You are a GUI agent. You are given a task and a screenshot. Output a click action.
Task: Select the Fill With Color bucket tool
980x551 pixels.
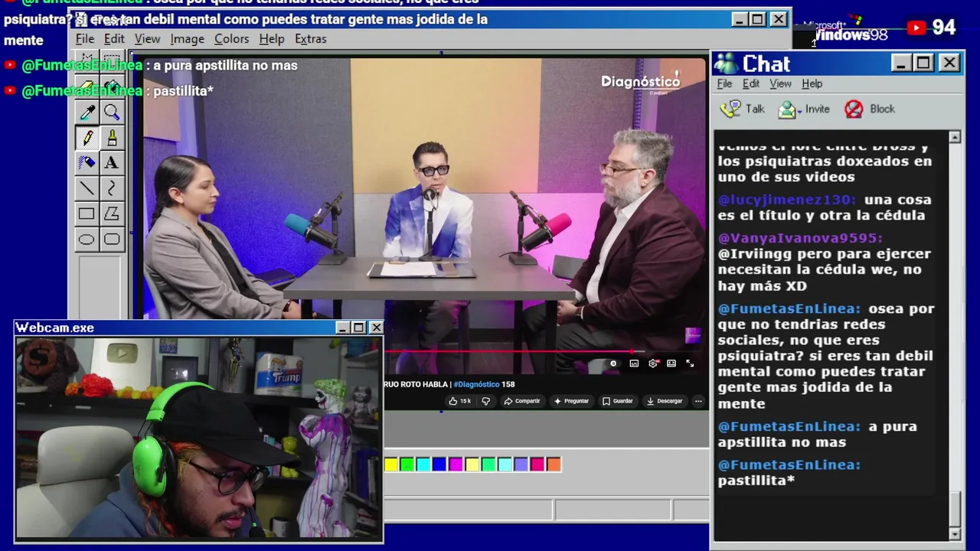[113, 86]
